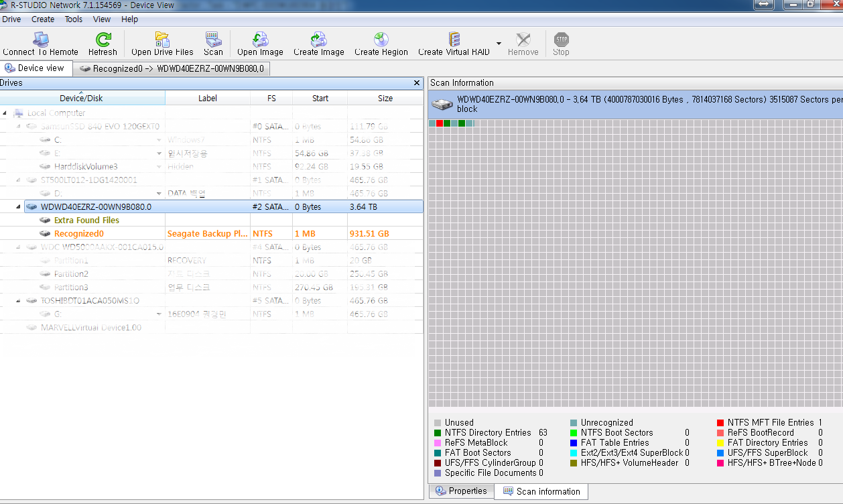Viewport: 843px width, 504px height.
Task: Expand the Create Virtual RAID dropdown arrow
Action: [499, 44]
